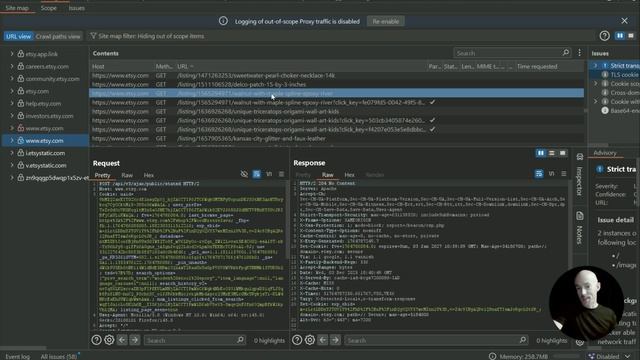Select the i.etsystatic.com host
640x360 pixels.
tap(45, 153)
